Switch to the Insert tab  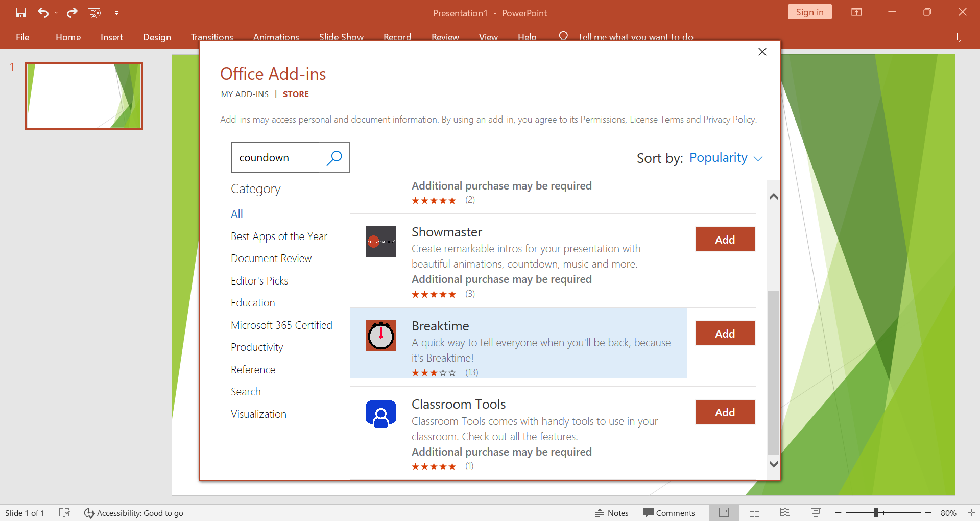click(x=112, y=37)
